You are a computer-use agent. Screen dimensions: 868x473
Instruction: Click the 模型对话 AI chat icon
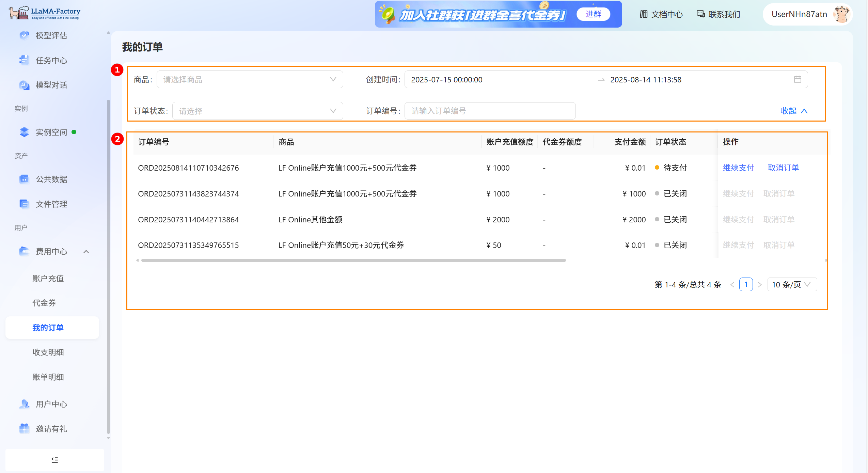(x=24, y=85)
